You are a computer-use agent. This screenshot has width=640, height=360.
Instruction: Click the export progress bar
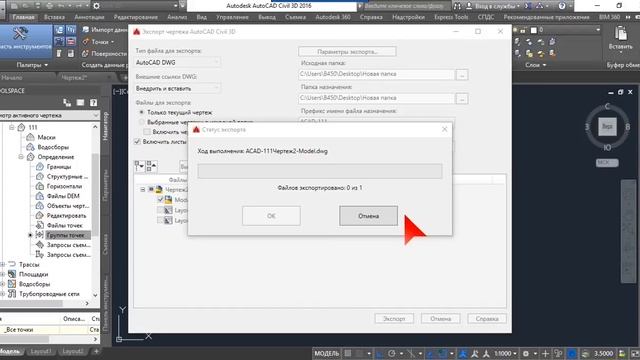320,171
